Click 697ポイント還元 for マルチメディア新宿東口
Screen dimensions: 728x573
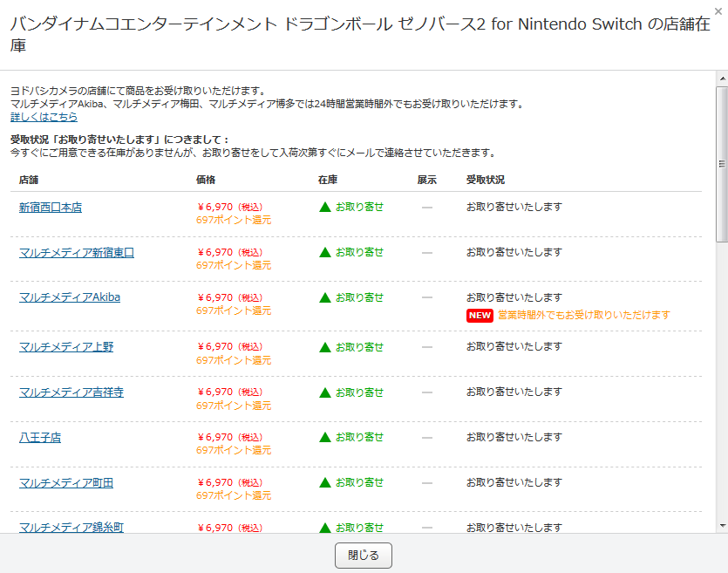[234, 266]
